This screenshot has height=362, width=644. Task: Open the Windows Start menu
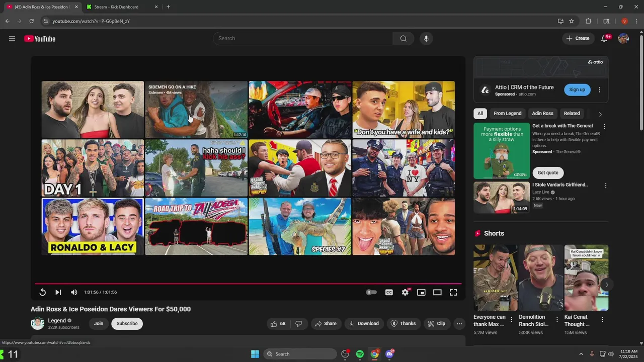[x=255, y=354]
